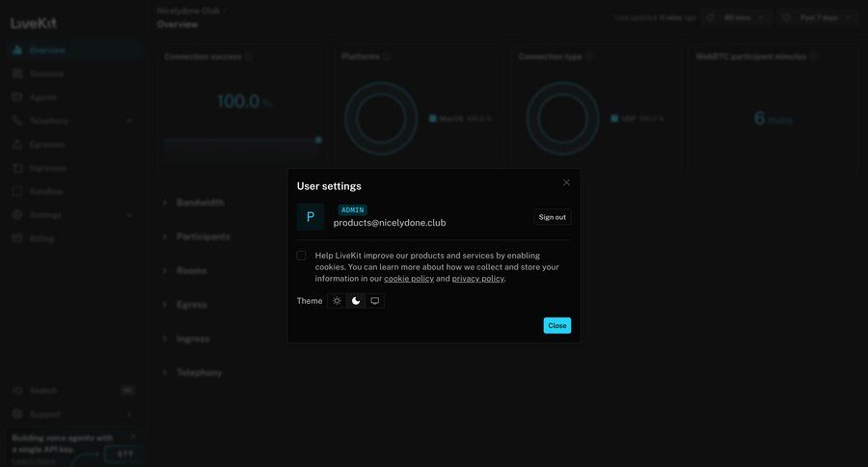Viewport: 868px width, 467px height.
Task: Click the Agents sidebar icon
Action: (17, 96)
